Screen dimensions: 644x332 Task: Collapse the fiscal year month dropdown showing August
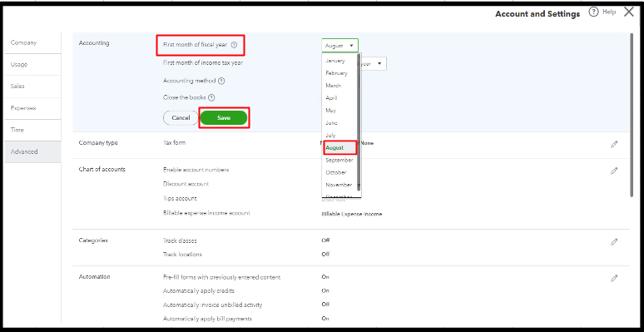339,46
